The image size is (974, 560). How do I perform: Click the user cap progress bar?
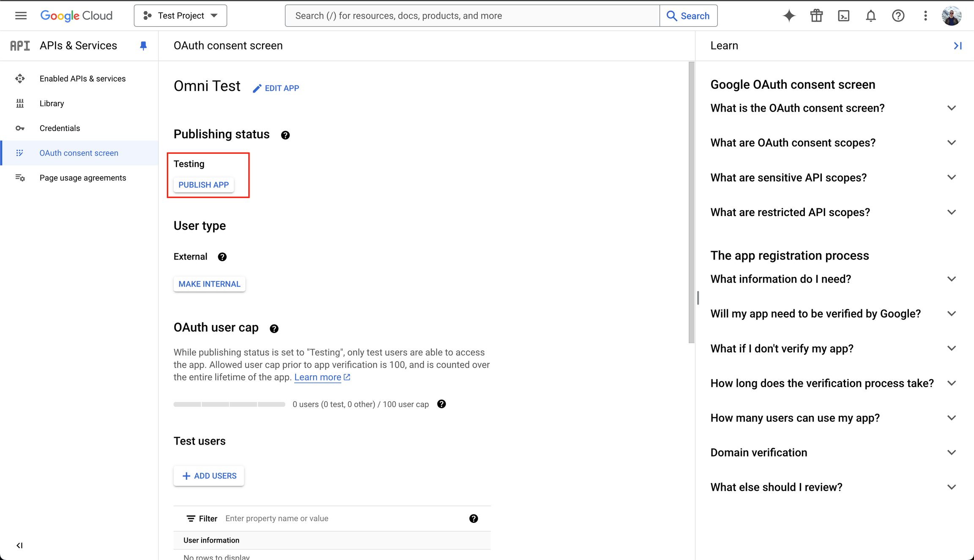pyautogui.click(x=229, y=404)
